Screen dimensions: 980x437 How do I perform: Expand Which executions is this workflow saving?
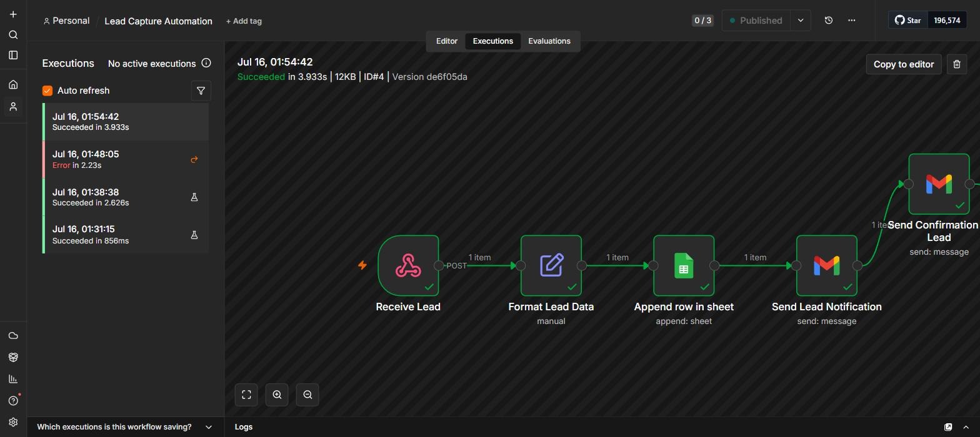click(x=125, y=427)
